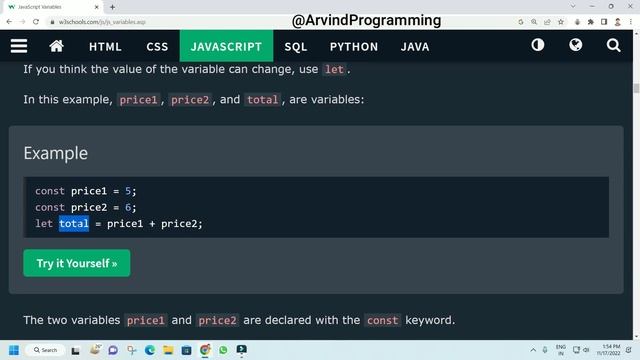Bookmark this page with star
Image resolution: width=640 pixels, height=360 pixels.
(x=561, y=22)
